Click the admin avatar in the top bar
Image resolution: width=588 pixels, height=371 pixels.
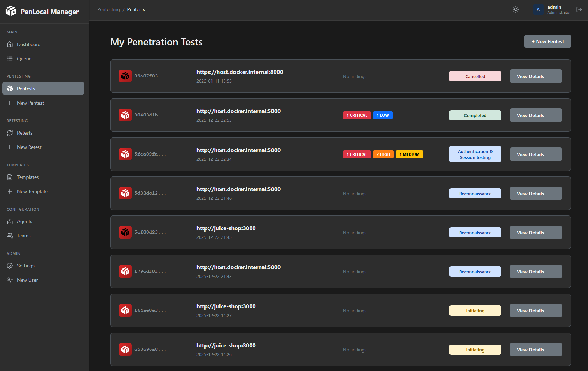click(x=538, y=9)
